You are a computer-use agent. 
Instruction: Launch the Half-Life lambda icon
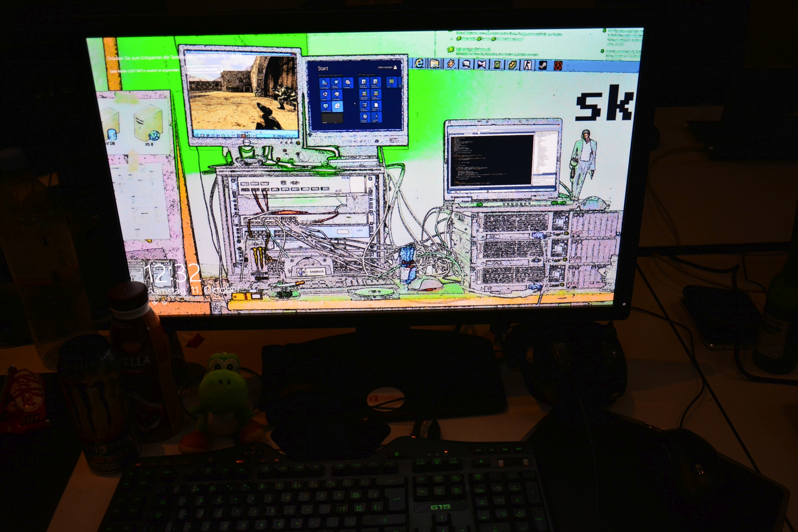tap(558, 65)
